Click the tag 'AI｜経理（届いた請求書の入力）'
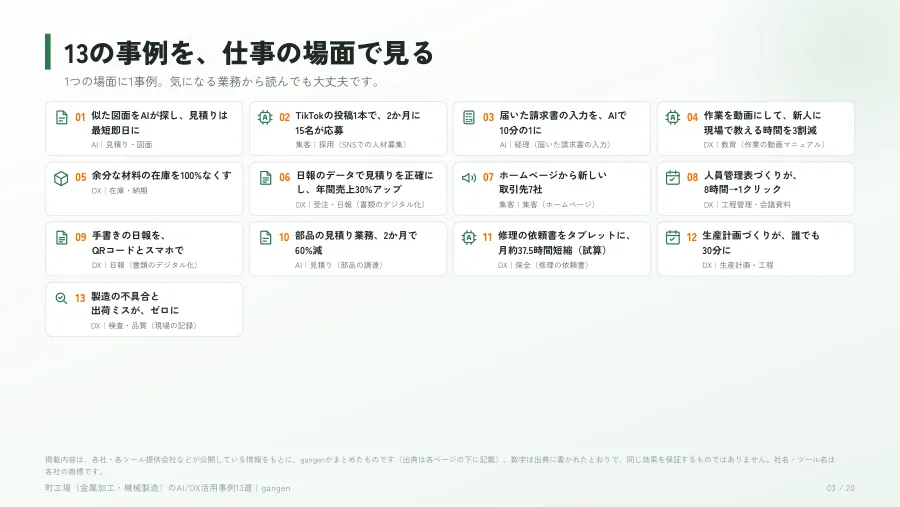The image size is (900, 507). [x=555, y=145]
